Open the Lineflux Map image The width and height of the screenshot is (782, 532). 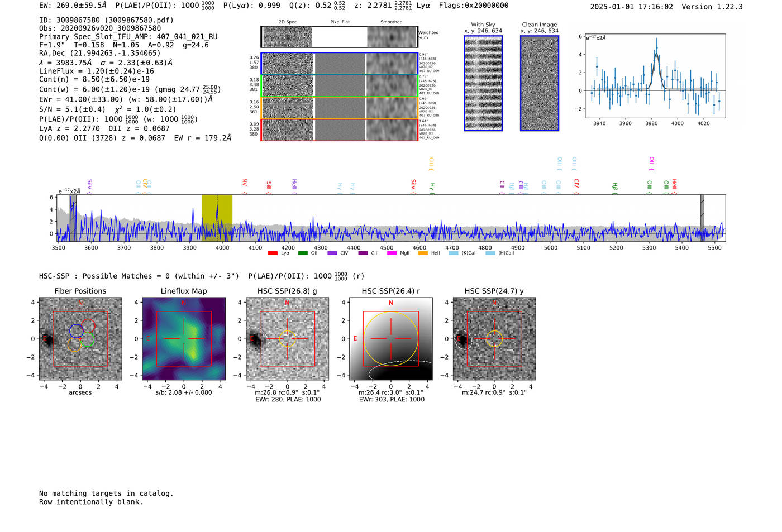coord(184,339)
